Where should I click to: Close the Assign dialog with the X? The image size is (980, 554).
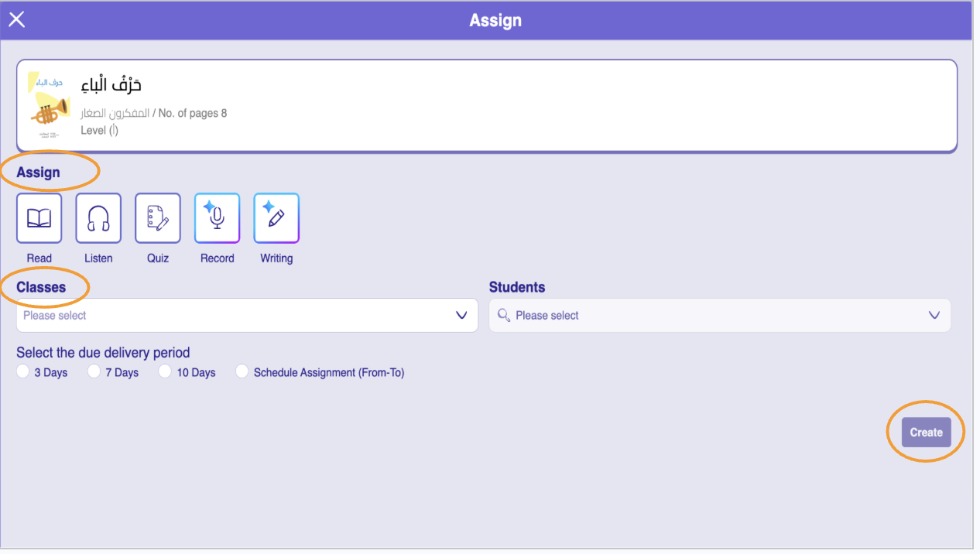(16, 20)
